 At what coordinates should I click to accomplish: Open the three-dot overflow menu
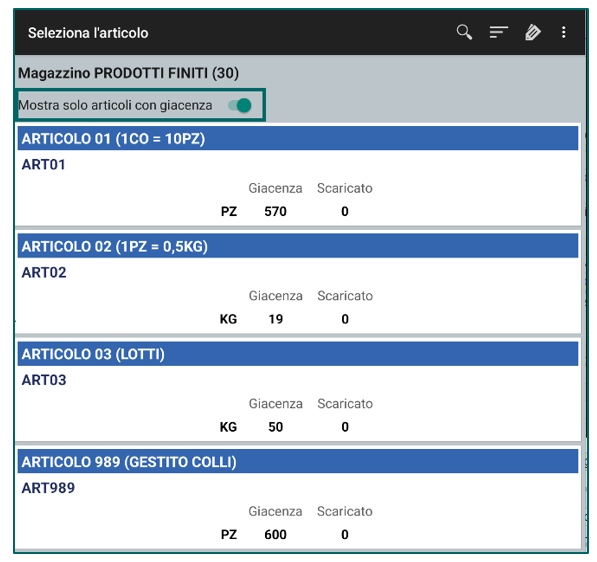tap(563, 32)
